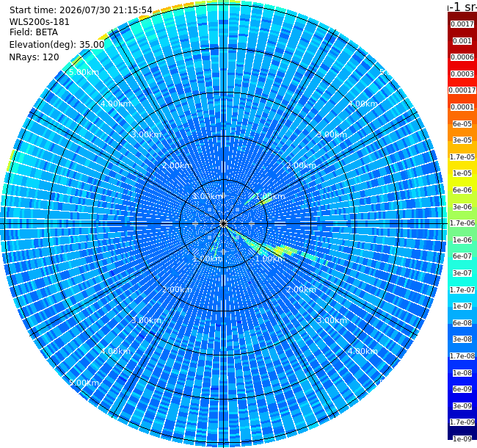Click the upper-left 5.00km range label
This screenshot has height=448, width=477.
tap(84, 72)
